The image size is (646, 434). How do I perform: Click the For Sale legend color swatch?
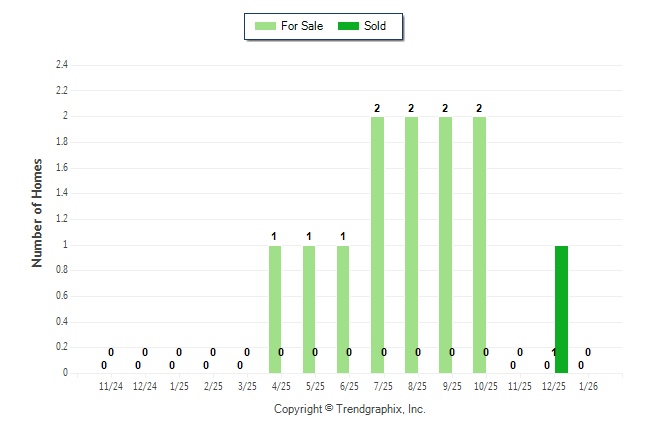pos(267,26)
